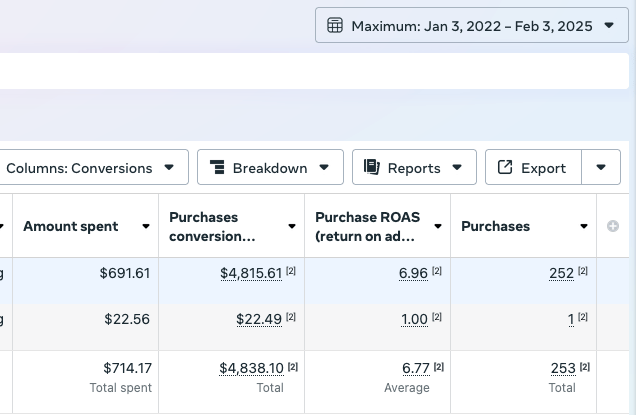Click the 252 purchases value
This screenshot has height=415, width=636.
[x=561, y=273]
